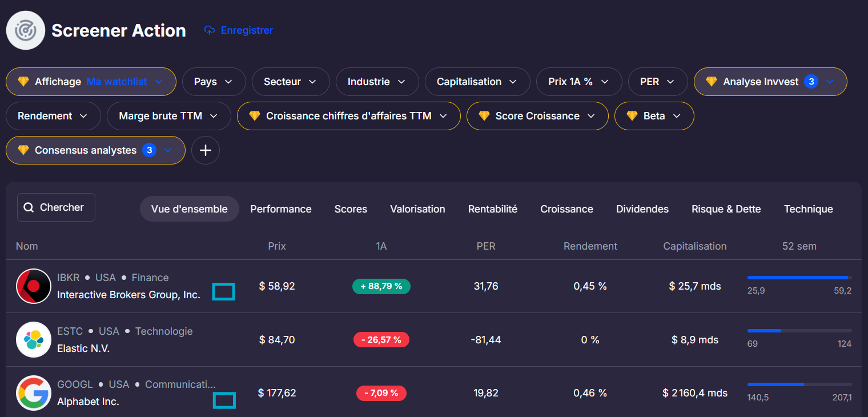Add a new filter with plus button

206,150
